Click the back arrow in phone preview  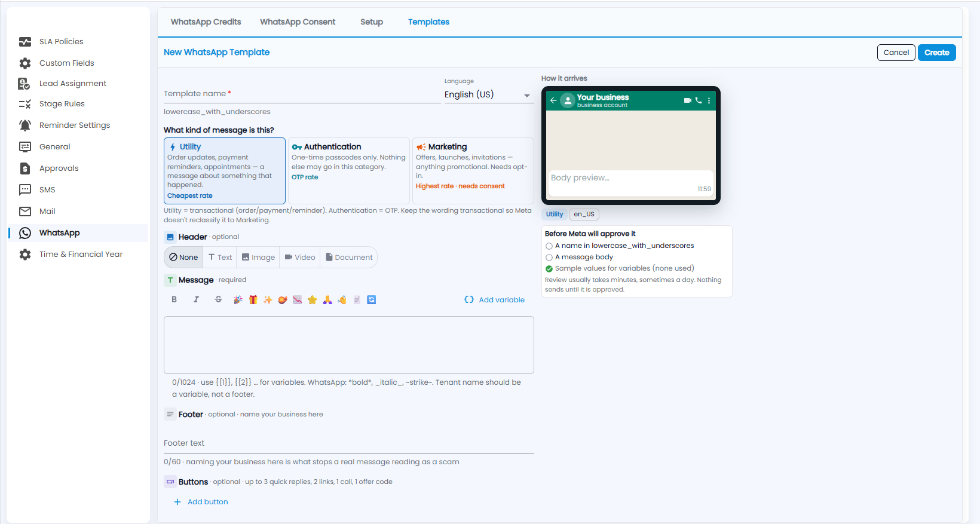(553, 100)
